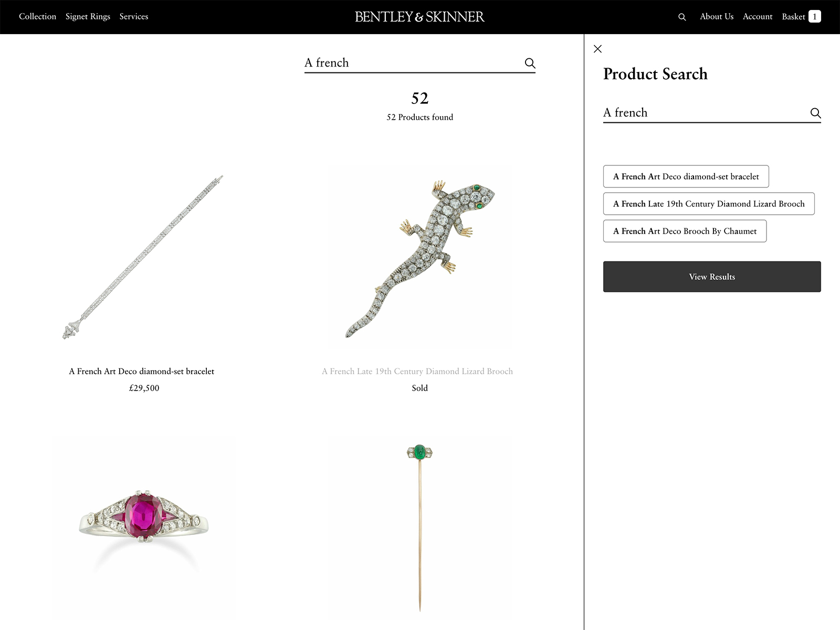Viewport: 840px width, 630px height.
Task: Close the Product Search panel with the X
Action: 597,48
